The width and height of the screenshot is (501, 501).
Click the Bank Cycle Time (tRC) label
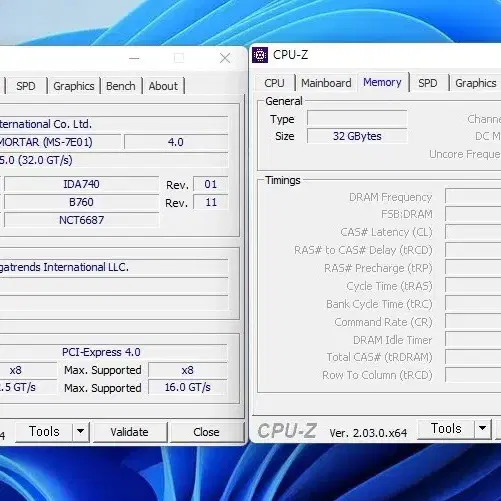[x=379, y=304]
